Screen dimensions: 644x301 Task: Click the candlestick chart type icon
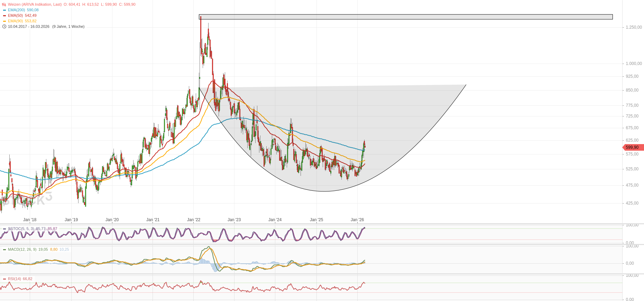tap(4, 4)
